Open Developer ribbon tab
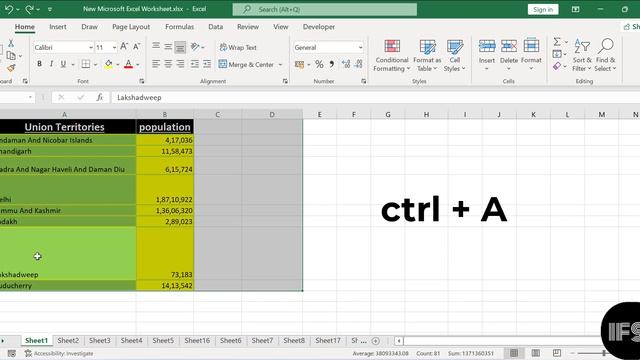 [x=319, y=27]
